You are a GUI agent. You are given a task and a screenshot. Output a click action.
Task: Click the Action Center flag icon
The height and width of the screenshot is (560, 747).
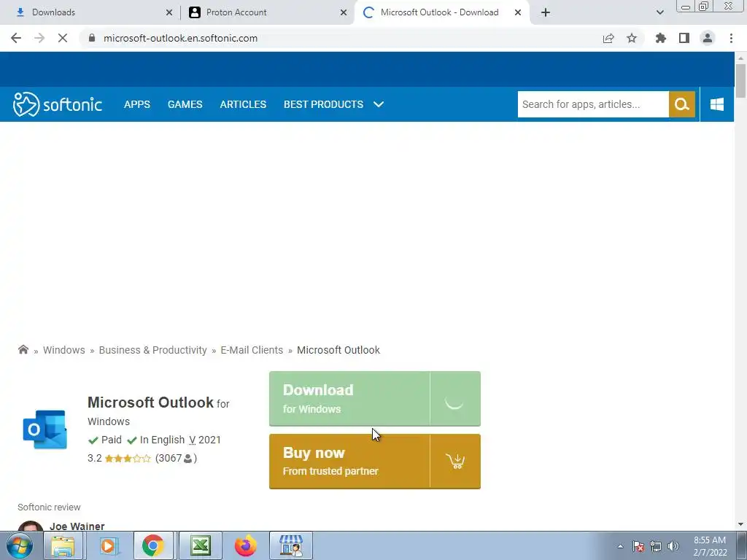pos(638,546)
